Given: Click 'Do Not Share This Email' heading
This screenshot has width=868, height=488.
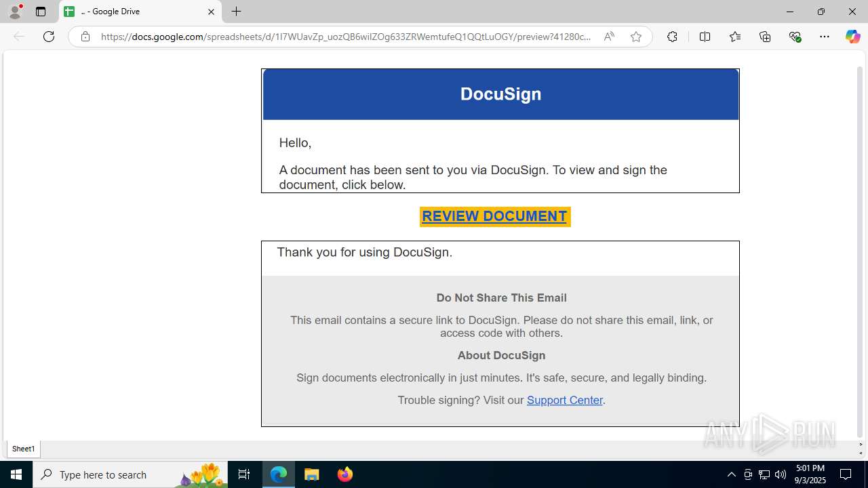Looking at the screenshot, I should click(501, 298).
